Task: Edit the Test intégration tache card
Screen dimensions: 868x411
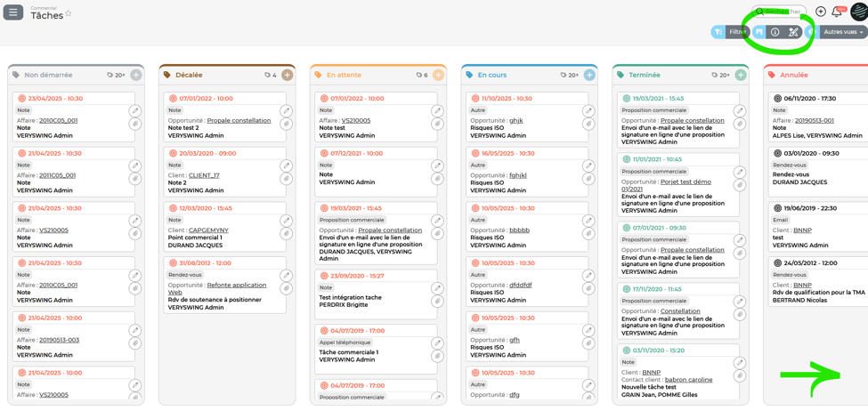Action: tap(437, 288)
